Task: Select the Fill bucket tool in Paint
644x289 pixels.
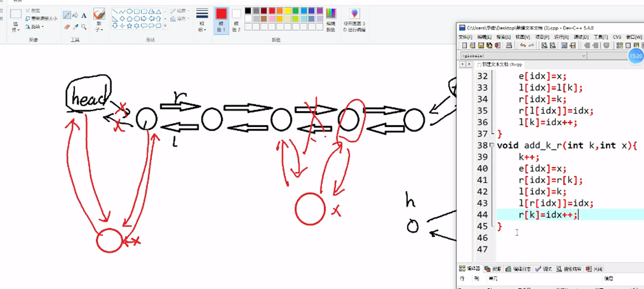Action: coord(75,15)
